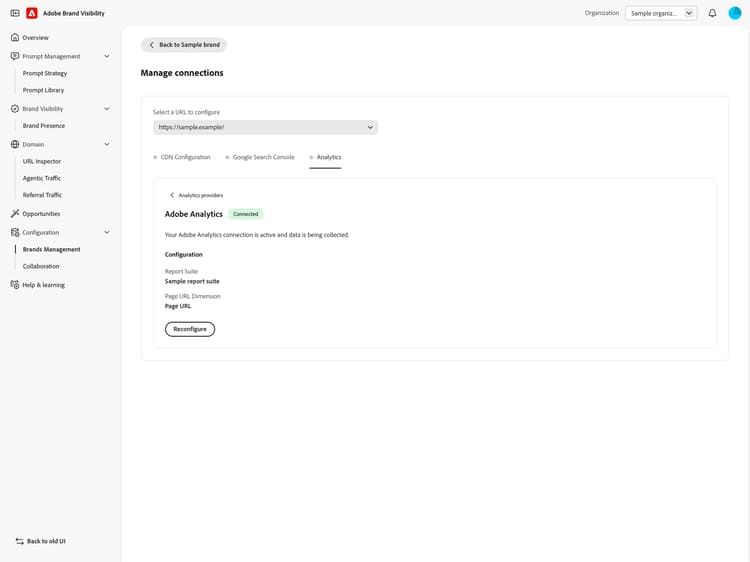Collapse the Prompt Management section
The image size is (750, 562).
(x=107, y=56)
